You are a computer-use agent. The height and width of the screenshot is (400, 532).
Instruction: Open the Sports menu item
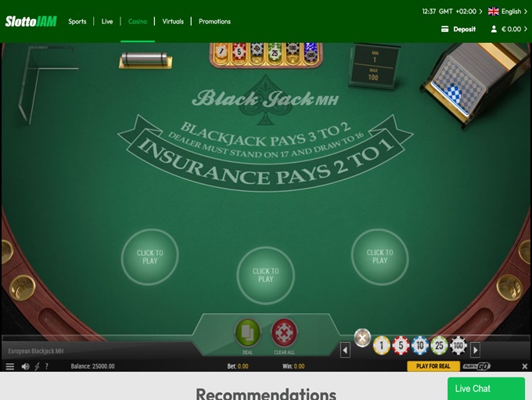[x=77, y=21]
